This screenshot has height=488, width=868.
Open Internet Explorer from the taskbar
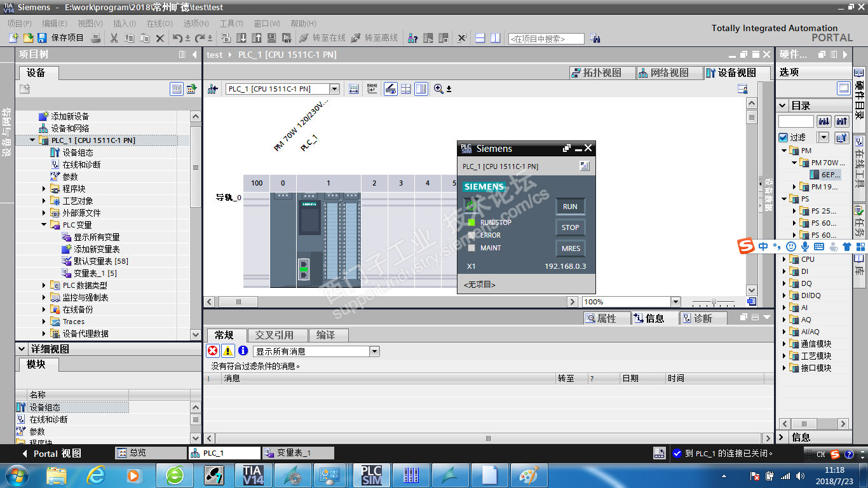pyautogui.click(x=96, y=475)
